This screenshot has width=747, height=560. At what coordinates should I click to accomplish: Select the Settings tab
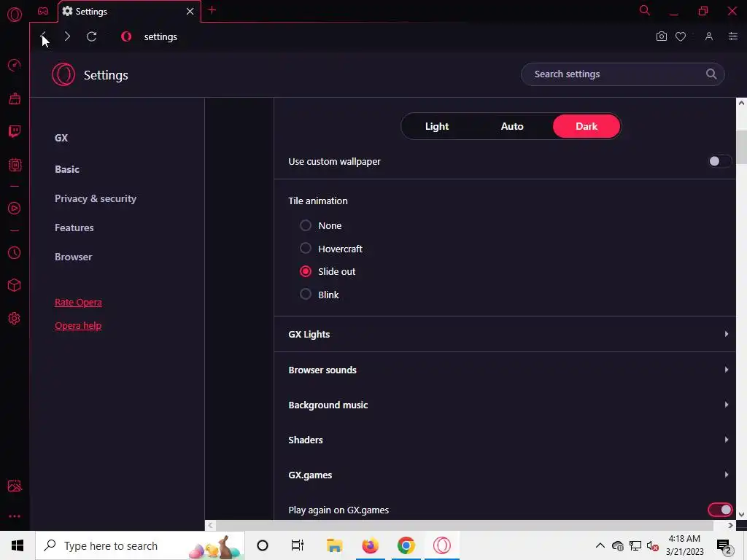pyautogui.click(x=129, y=12)
